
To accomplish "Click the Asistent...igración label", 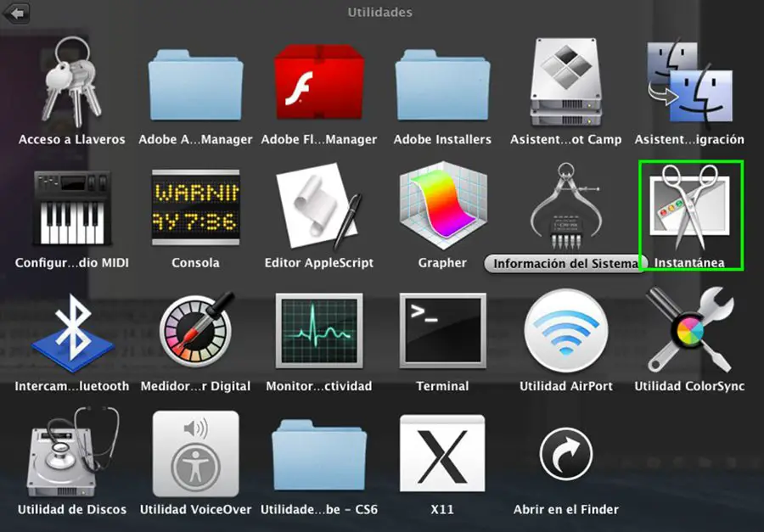I will (x=689, y=140).
